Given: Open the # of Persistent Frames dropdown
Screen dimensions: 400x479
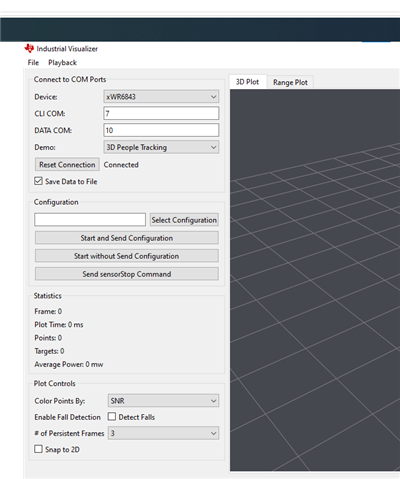Looking at the screenshot, I should 163,433.
